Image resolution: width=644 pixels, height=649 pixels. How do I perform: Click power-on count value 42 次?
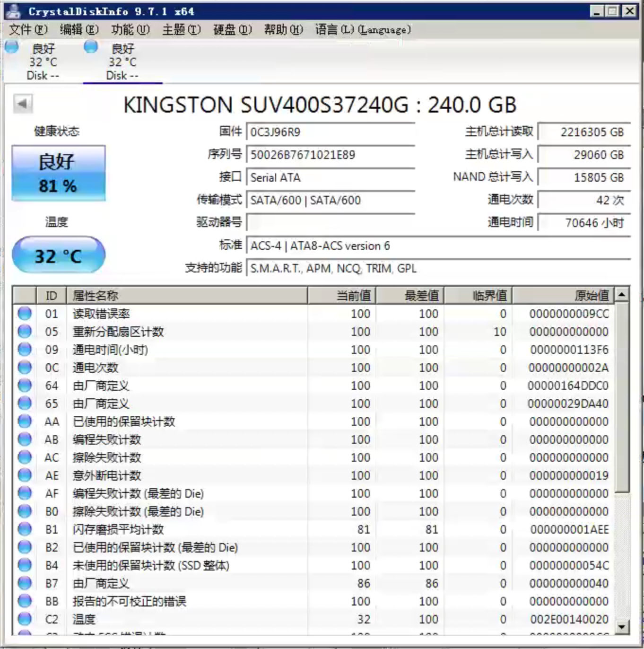coord(584,200)
